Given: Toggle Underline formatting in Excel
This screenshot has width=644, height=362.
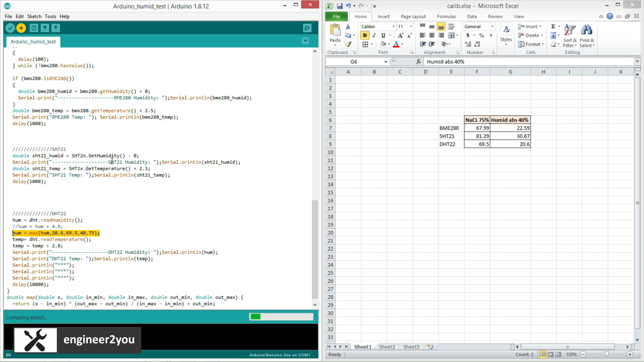Looking at the screenshot, I should (x=383, y=36).
